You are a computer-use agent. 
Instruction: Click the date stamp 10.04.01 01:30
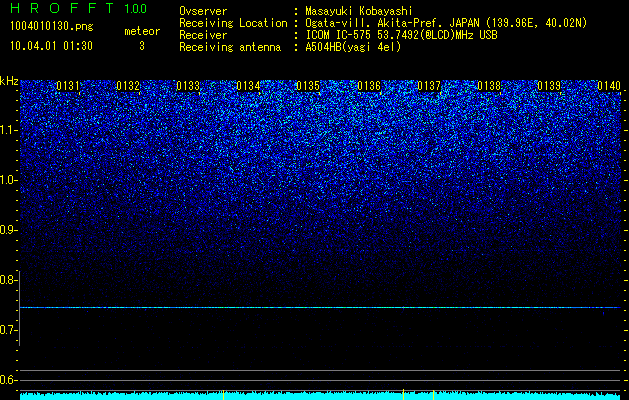coord(51,46)
